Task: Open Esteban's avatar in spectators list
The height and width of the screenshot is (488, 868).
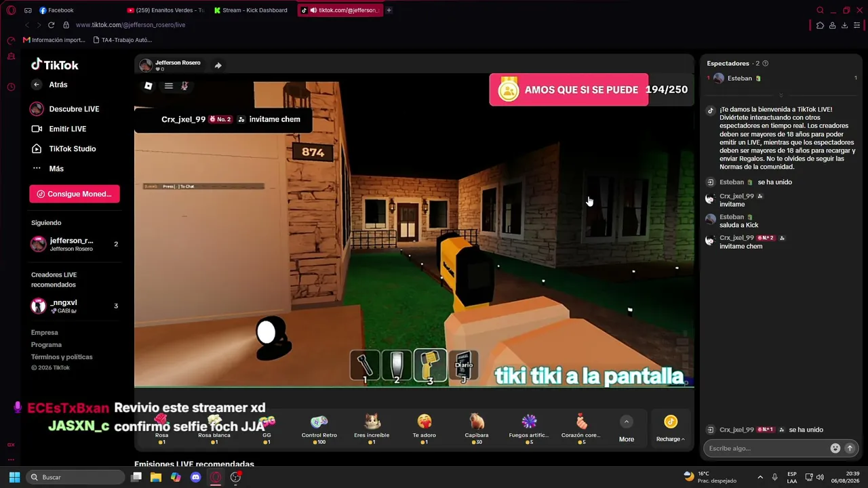Action: tap(719, 79)
